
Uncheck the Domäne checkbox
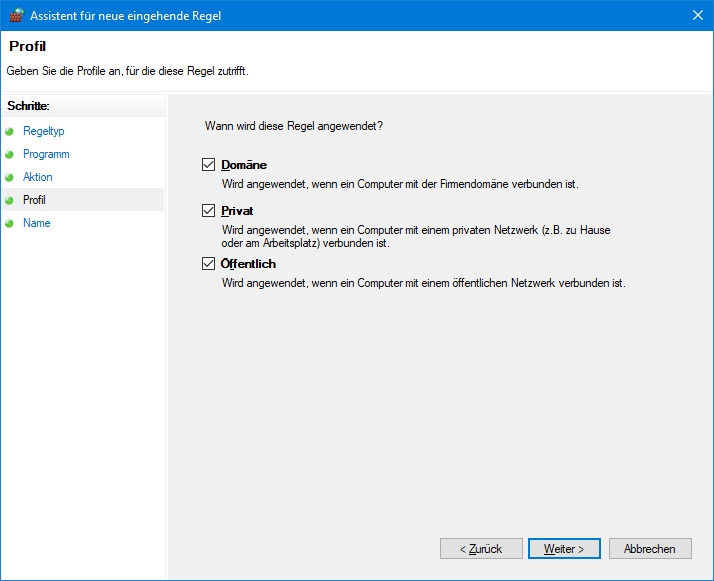[209, 164]
